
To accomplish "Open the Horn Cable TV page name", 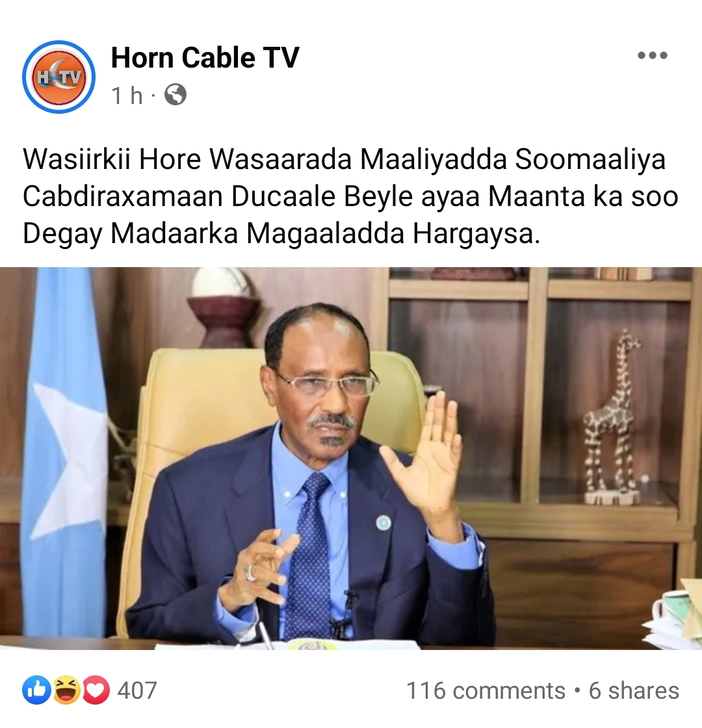I will (205, 58).
